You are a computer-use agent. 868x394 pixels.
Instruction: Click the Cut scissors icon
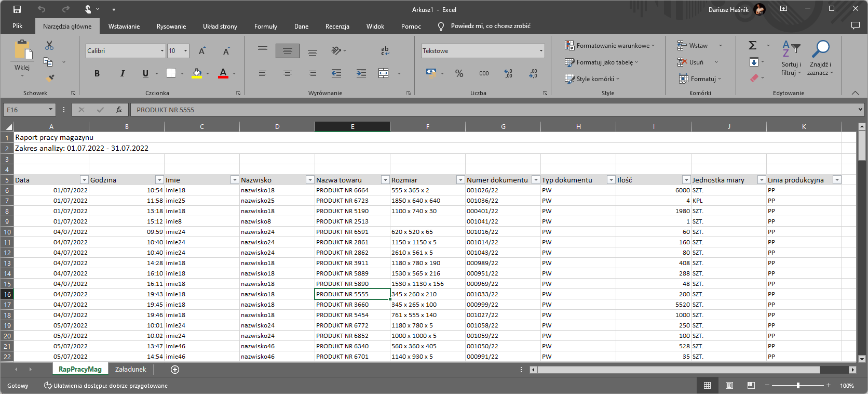pos(49,46)
